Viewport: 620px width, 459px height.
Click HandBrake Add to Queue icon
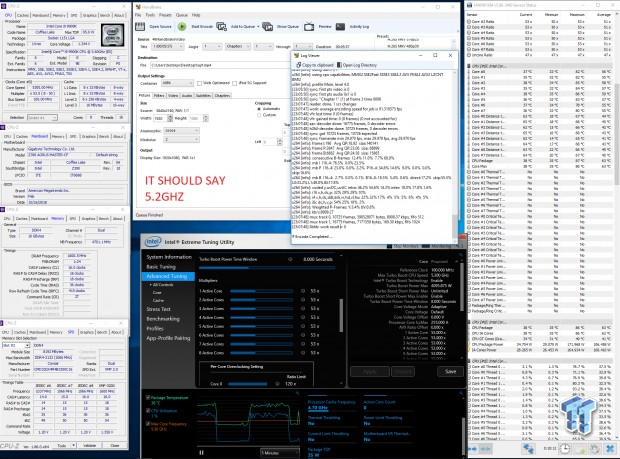221,26
